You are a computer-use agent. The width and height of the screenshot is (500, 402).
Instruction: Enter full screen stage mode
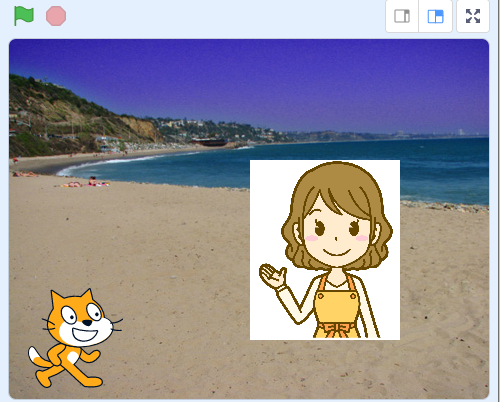tap(473, 16)
